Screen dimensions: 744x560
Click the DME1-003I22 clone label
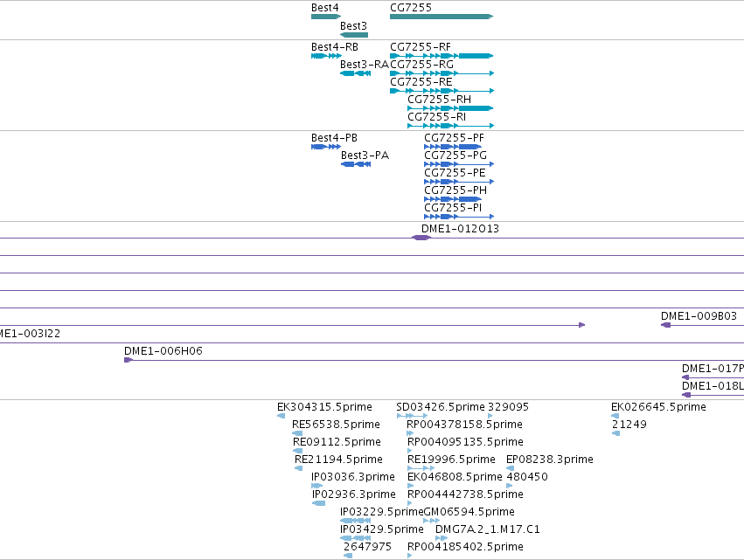pos(30,334)
